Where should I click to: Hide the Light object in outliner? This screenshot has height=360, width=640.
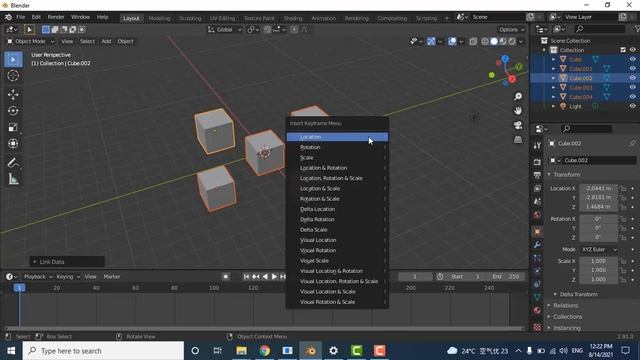632,106
